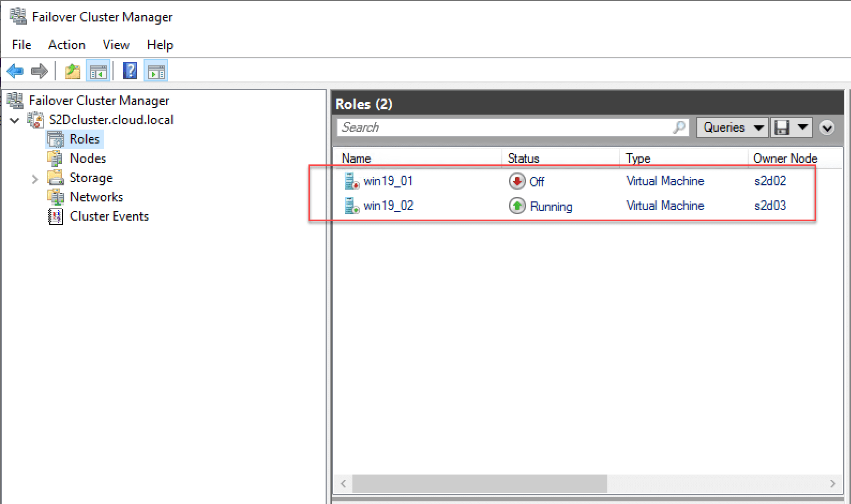Viewport: 851px width, 504px height.
Task: Click the Up one level folder icon
Action: [x=73, y=71]
